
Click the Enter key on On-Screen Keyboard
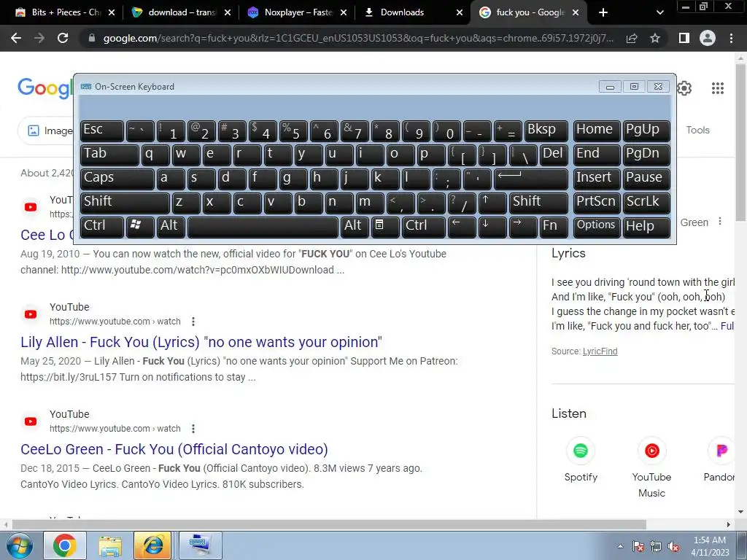click(x=531, y=178)
